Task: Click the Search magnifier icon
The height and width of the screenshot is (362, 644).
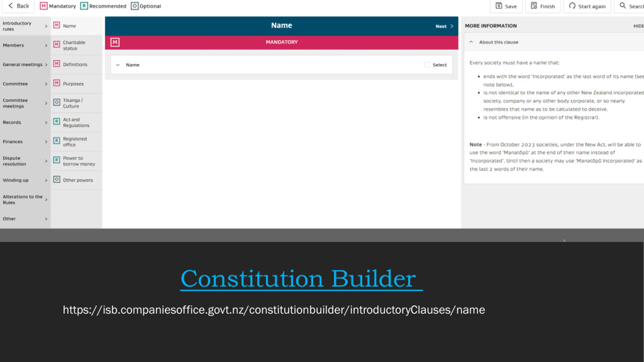Action: click(x=623, y=6)
